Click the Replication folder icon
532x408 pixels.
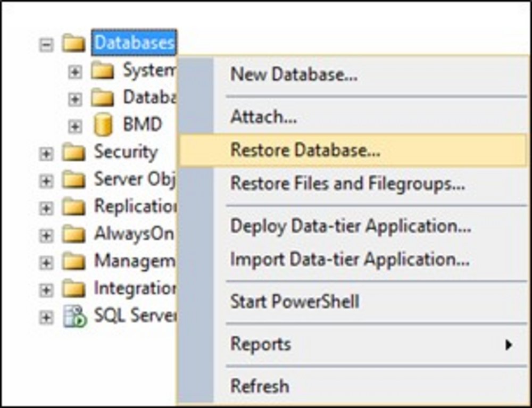[73, 207]
